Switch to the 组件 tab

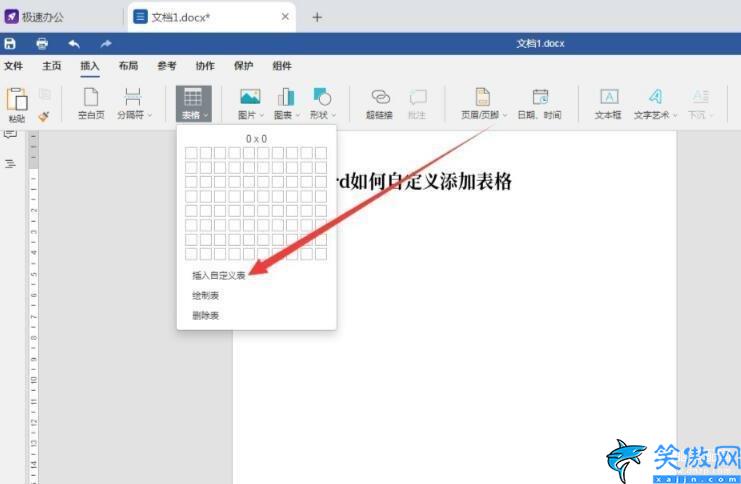tap(282, 66)
